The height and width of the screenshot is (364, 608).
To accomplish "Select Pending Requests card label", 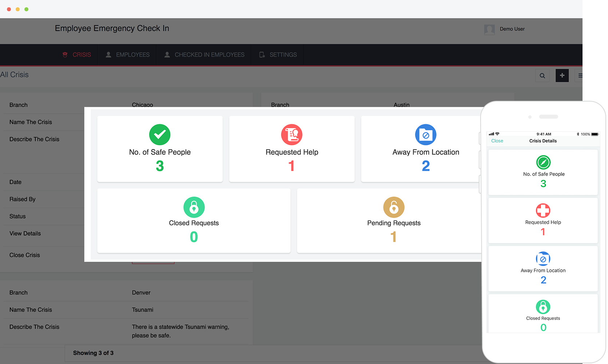I will pyautogui.click(x=394, y=223).
